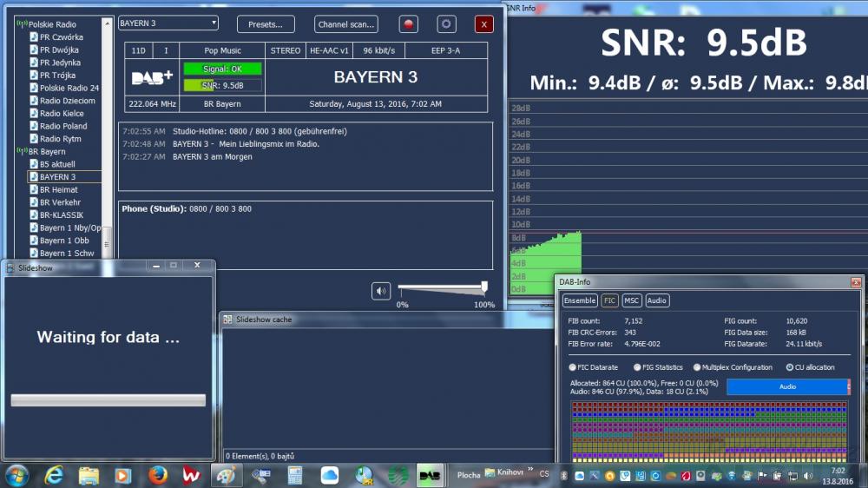The width and height of the screenshot is (868, 488).
Task: Select Radio Dzieciom in the station list
Action: click(67, 101)
